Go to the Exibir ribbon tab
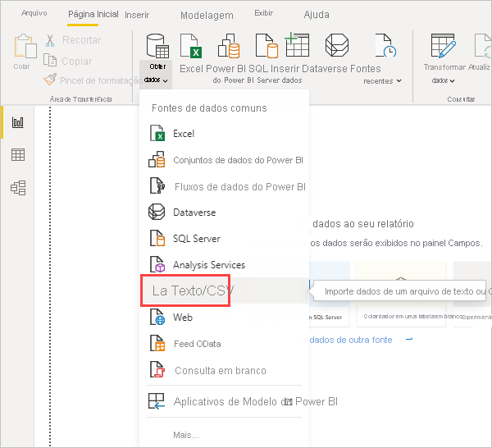 pyautogui.click(x=263, y=13)
